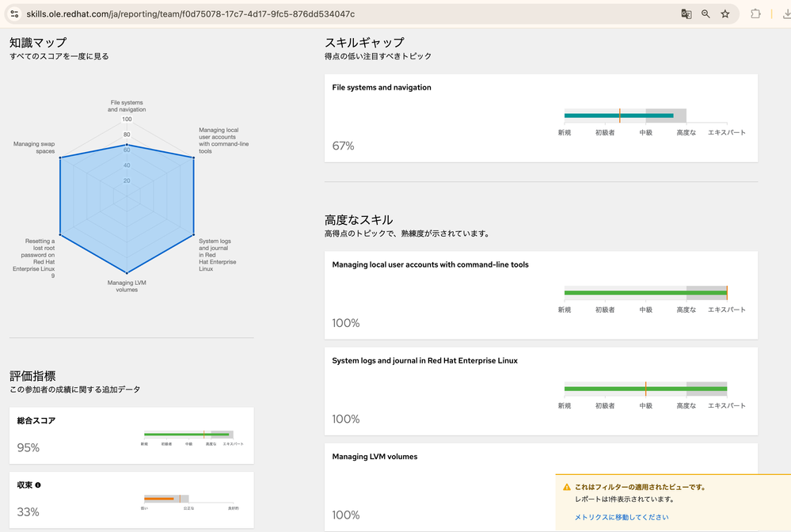This screenshot has height=532, width=791.
Task: Open the translate page icon
Action: (x=686, y=14)
